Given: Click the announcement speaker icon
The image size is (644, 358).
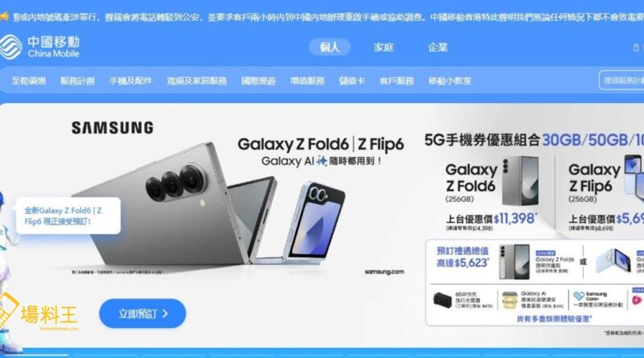Looking at the screenshot, I should (4, 16).
